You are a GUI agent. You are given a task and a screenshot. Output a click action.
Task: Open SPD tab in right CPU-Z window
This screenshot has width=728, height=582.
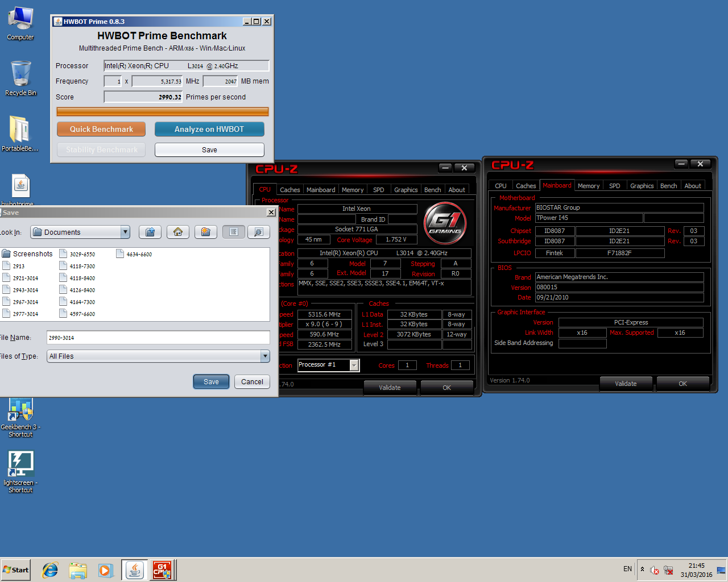(615, 186)
